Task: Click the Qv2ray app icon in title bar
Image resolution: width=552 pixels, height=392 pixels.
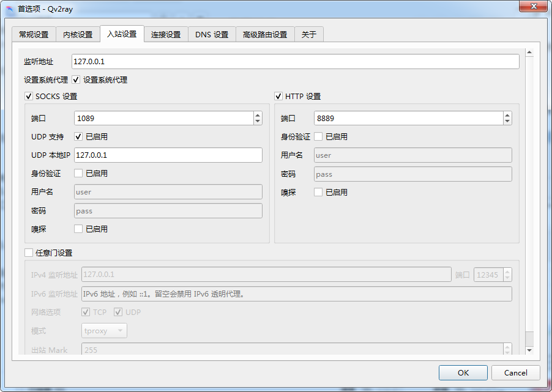Action: point(9,9)
